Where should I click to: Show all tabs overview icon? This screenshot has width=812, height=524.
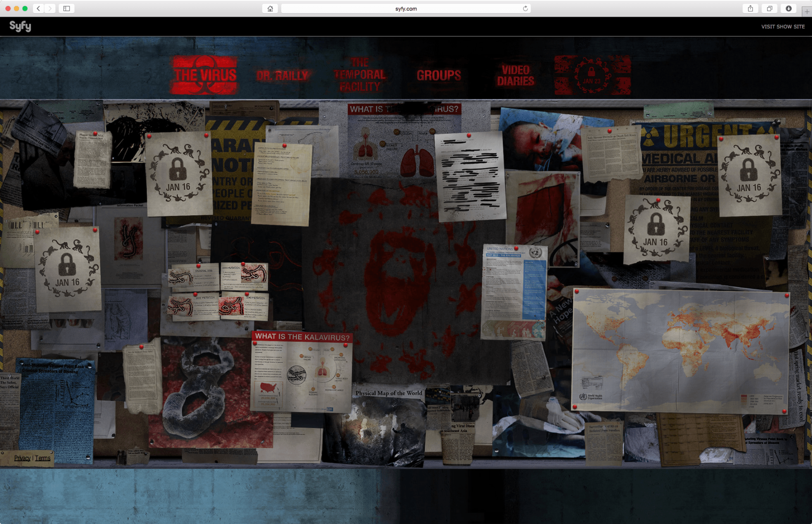click(769, 9)
